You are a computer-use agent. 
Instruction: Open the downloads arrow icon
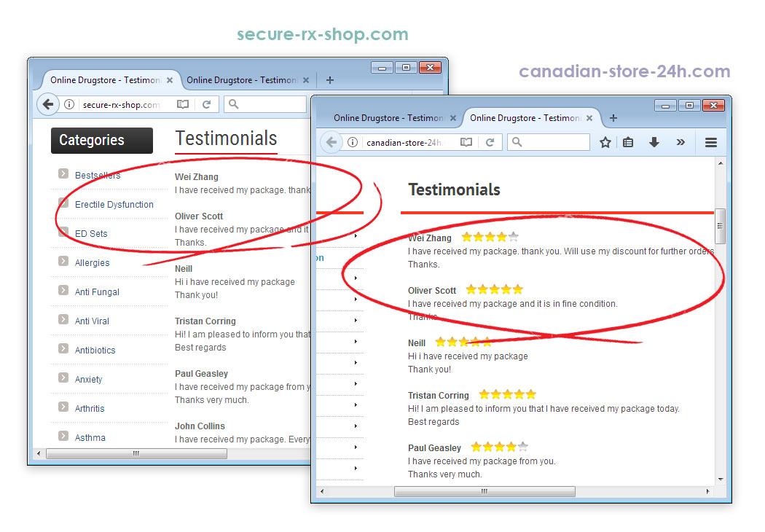pos(654,142)
